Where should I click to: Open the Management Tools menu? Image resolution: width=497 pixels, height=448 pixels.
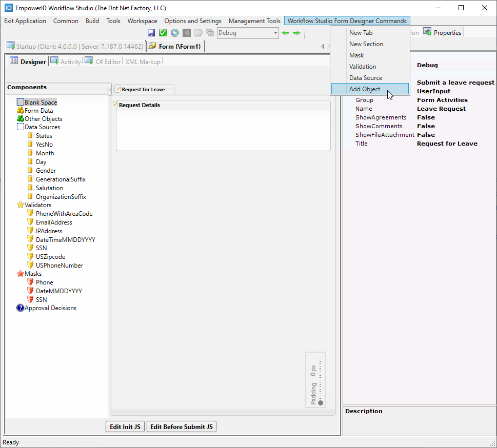click(254, 21)
